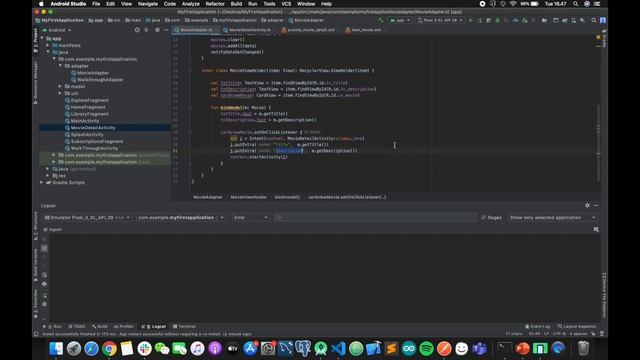Open the Refactor menu

pyautogui.click(x=215, y=4)
